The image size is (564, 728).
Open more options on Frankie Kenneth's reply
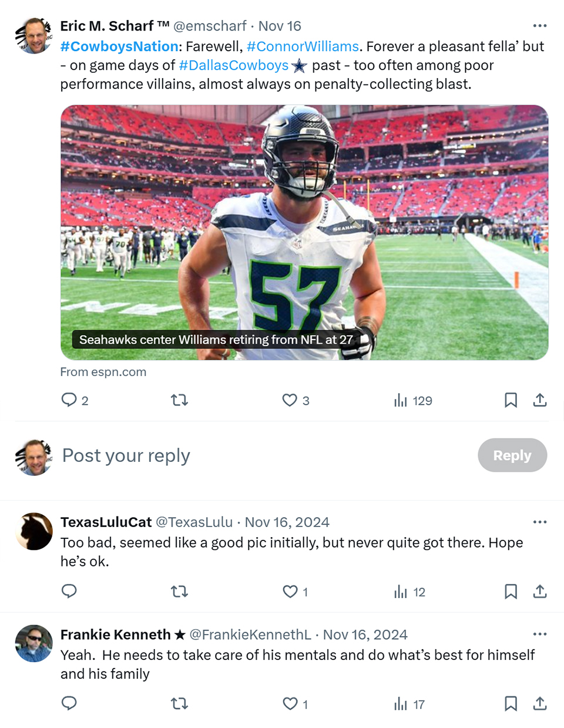tap(540, 634)
